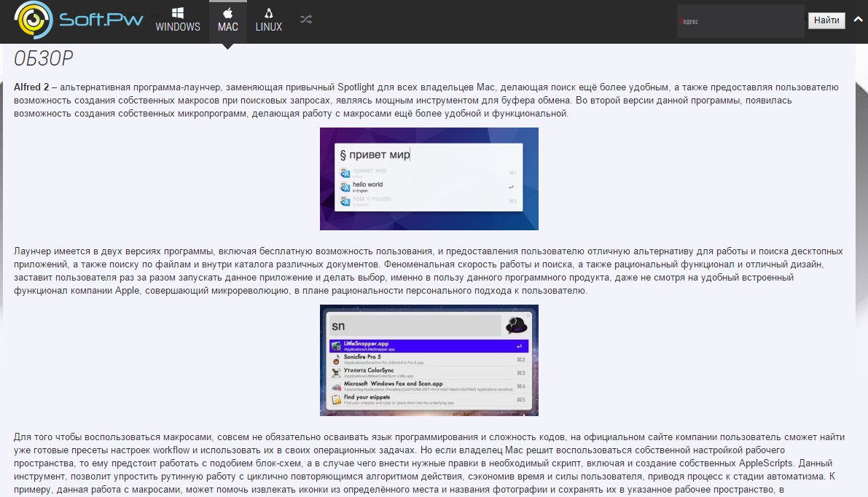
Task: Collapse the header with the up chevron
Action: (858, 20)
